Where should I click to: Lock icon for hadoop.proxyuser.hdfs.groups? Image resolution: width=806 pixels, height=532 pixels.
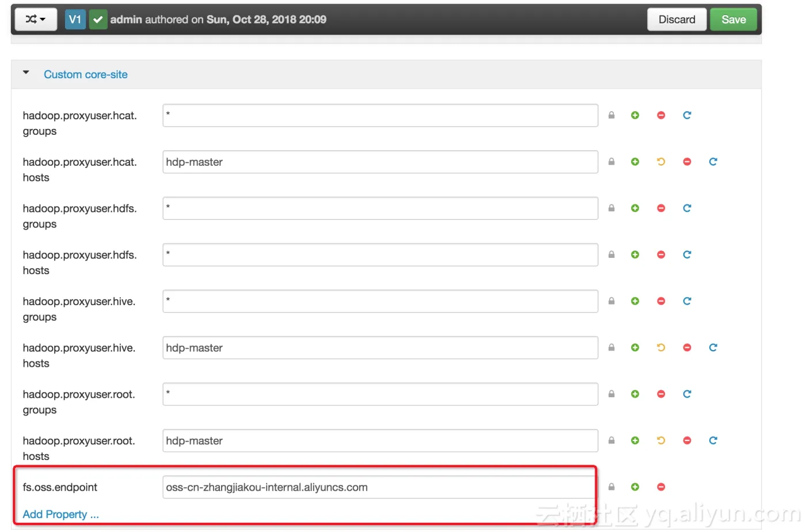611,208
